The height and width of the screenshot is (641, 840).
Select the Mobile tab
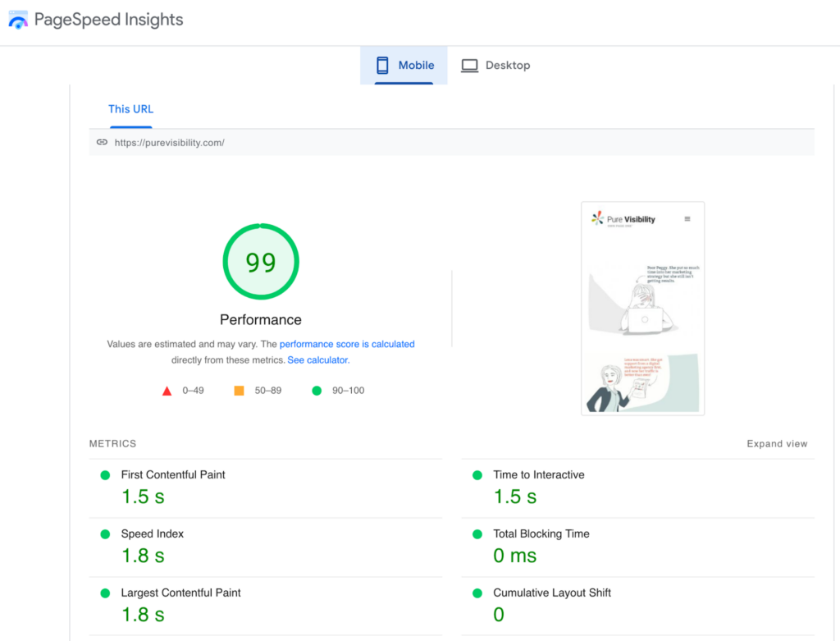404,65
